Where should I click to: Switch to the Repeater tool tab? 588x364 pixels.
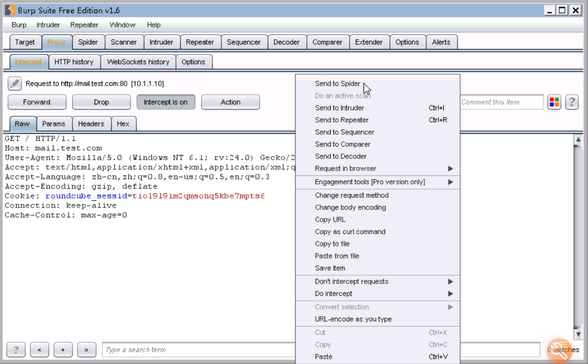coord(200,42)
